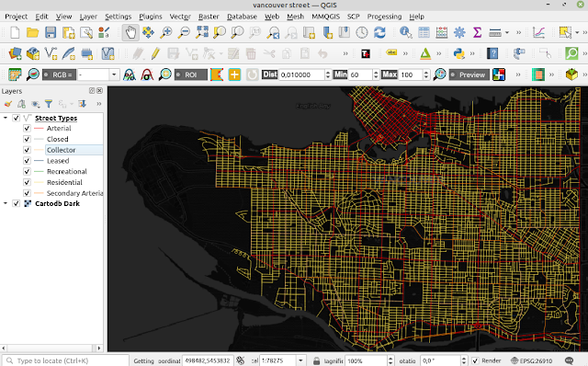Image resolution: width=588 pixels, height=366 pixels.
Task: Open the Raster menu
Action: (x=209, y=17)
